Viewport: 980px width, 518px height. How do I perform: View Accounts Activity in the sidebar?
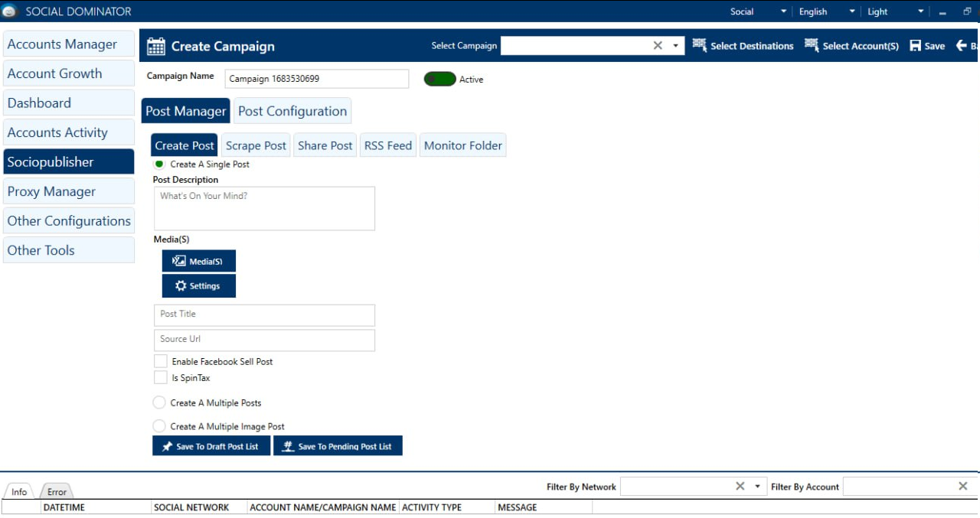pyautogui.click(x=69, y=132)
